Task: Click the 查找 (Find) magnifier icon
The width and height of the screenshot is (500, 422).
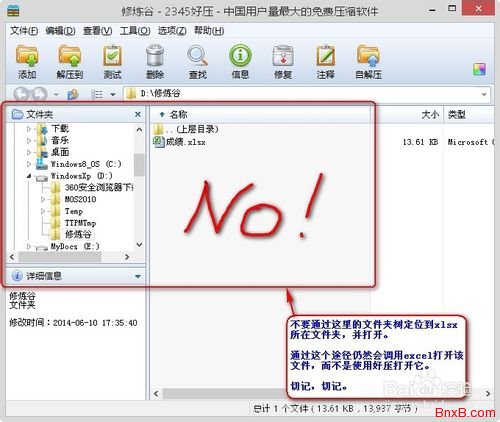Action: [x=197, y=55]
